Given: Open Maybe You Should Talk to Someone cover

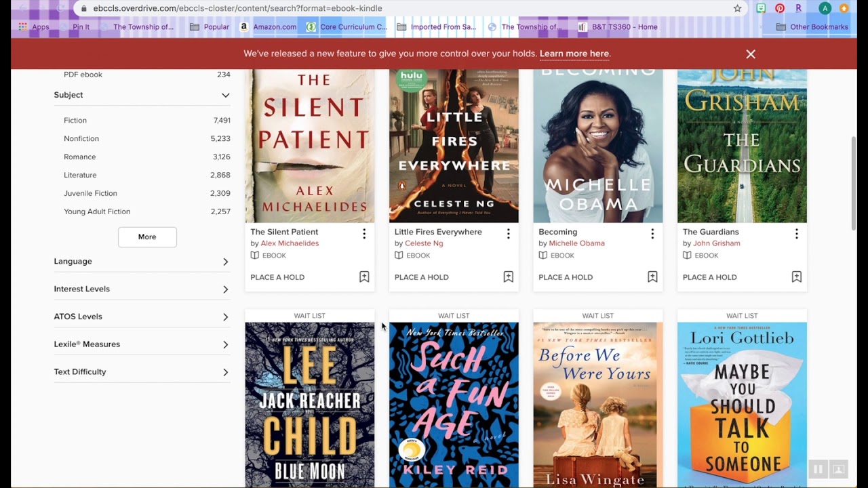Looking at the screenshot, I should point(742,405).
